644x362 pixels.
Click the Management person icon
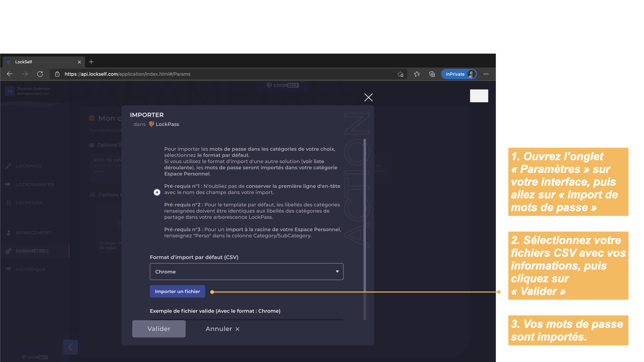pyautogui.click(x=8, y=232)
